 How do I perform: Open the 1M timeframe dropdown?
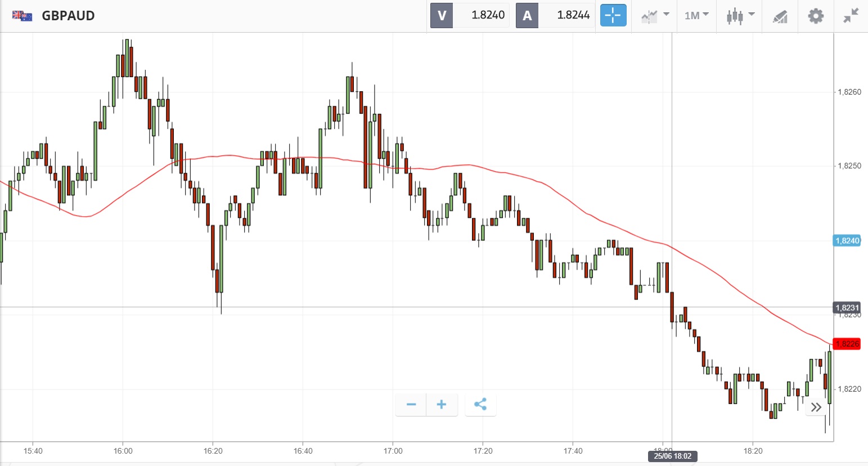(696, 16)
